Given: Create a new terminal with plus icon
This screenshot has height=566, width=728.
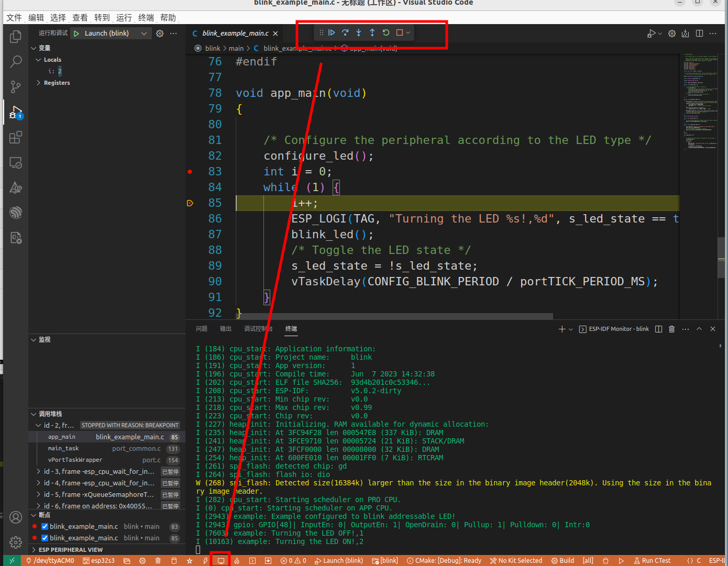Looking at the screenshot, I should pyautogui.click(x=562, y=329).
